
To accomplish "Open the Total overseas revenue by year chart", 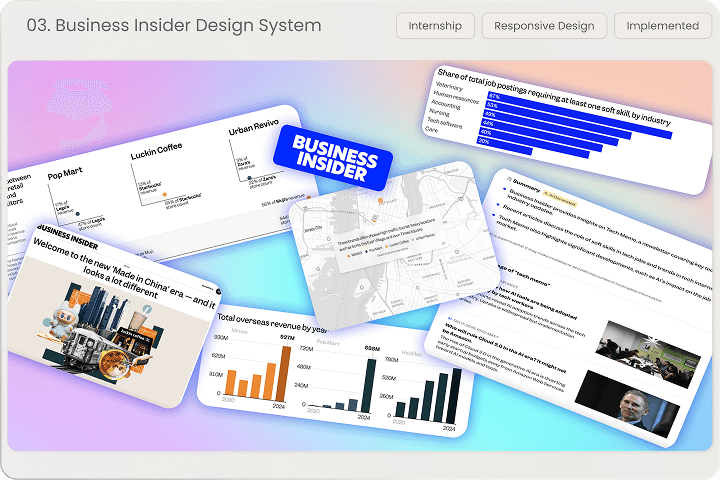I will (333, 371).
